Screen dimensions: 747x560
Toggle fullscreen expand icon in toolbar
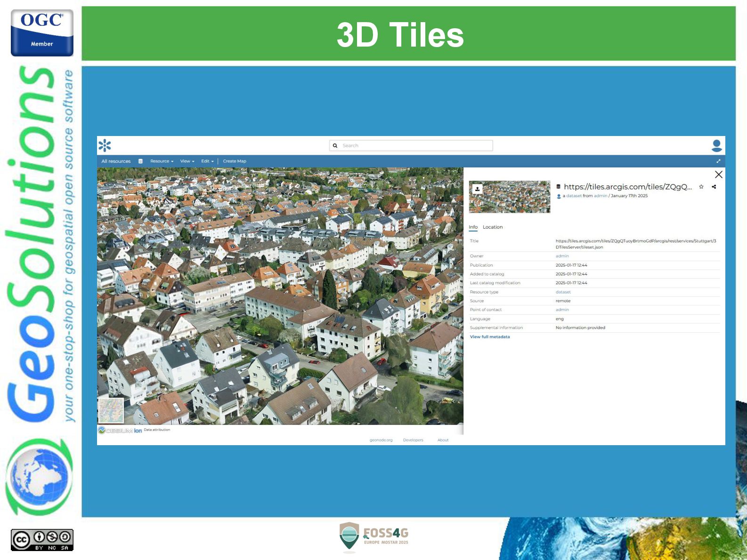coord(718,161)
